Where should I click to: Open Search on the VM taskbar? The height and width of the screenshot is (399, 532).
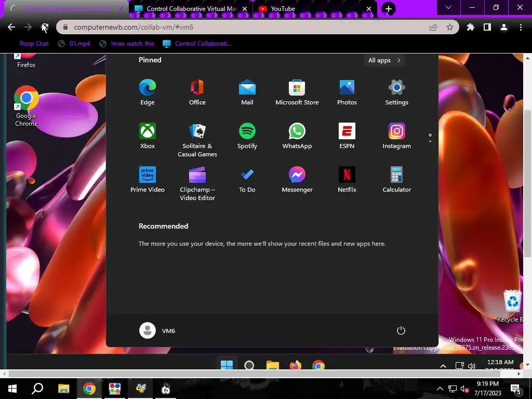(x=249, y=365)
